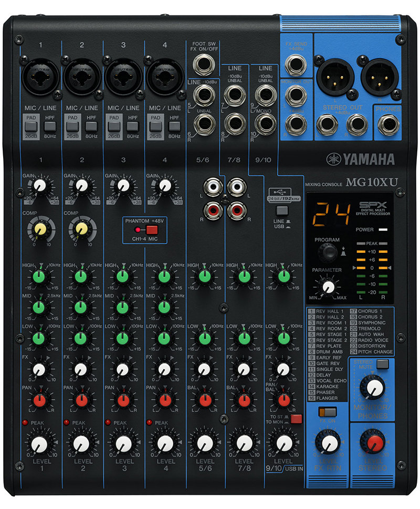This screenshot has height=509, width=420.
Task: Push the black PROGRAM selector knob
Action: click(x=328, y=252)
